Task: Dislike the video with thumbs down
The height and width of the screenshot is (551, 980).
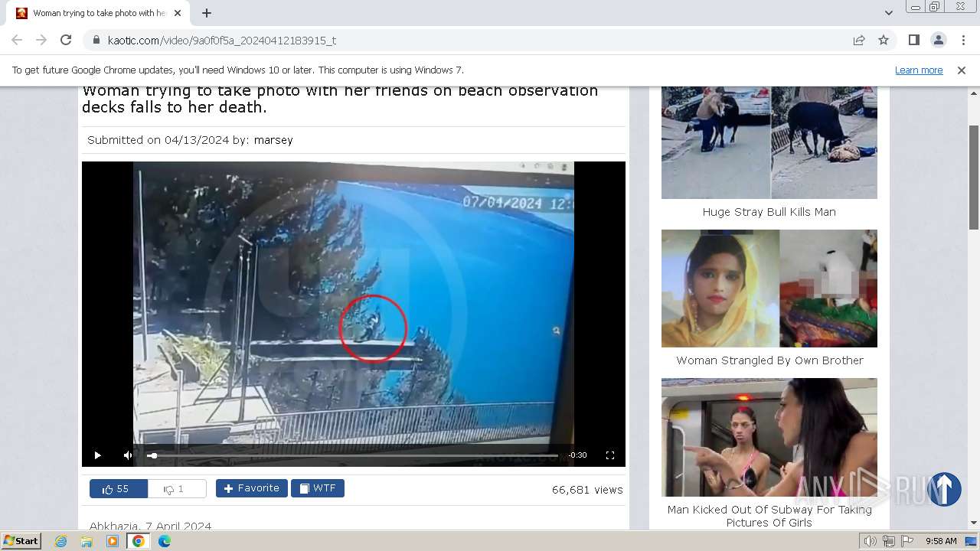Action: pos(177,489)
